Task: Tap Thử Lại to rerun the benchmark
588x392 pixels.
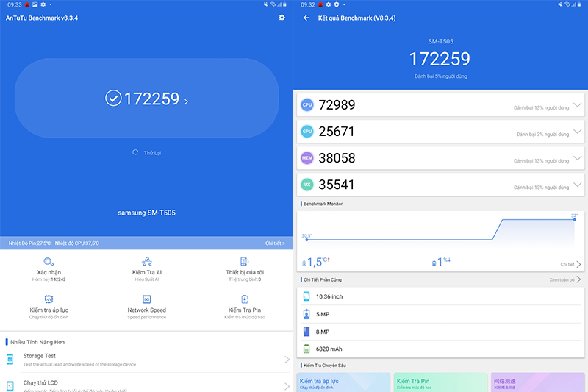Action: [x=152, y=153]
